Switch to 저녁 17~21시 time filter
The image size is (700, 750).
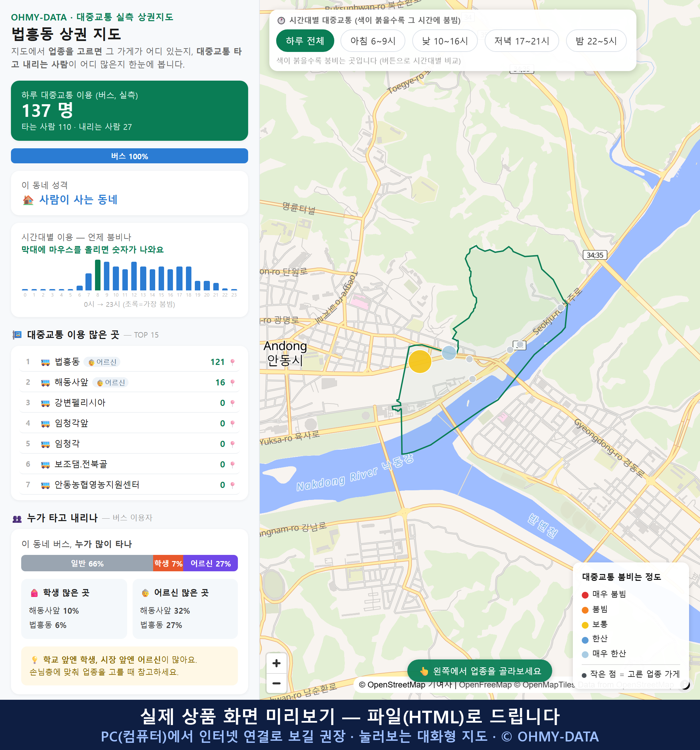tap(522, 41)
